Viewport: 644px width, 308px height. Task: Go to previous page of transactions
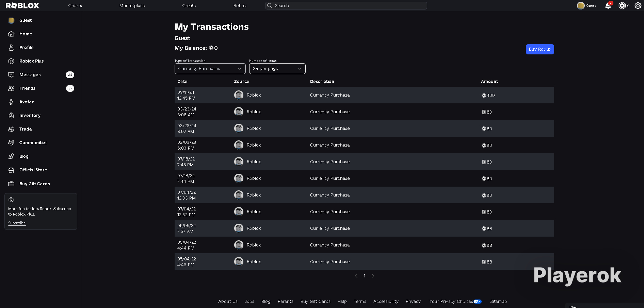tap(356, 276)
